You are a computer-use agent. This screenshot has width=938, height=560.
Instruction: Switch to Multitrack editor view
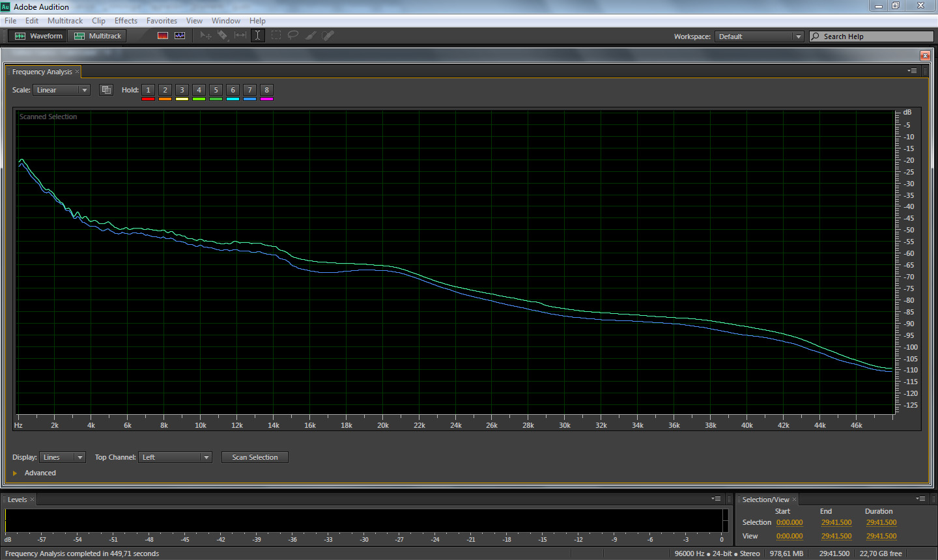click(97, 36)
